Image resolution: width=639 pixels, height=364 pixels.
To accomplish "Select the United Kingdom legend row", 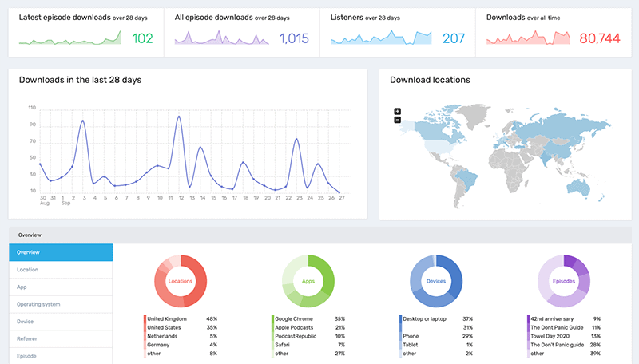I will [181, 318].
